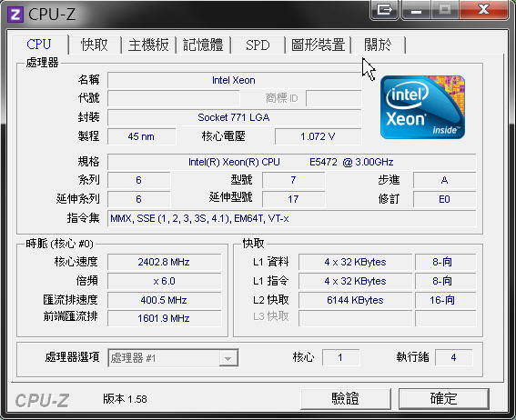516x420 pixels.
Task: Click the empty L3 快取 size field
Action: pos(355,318)
